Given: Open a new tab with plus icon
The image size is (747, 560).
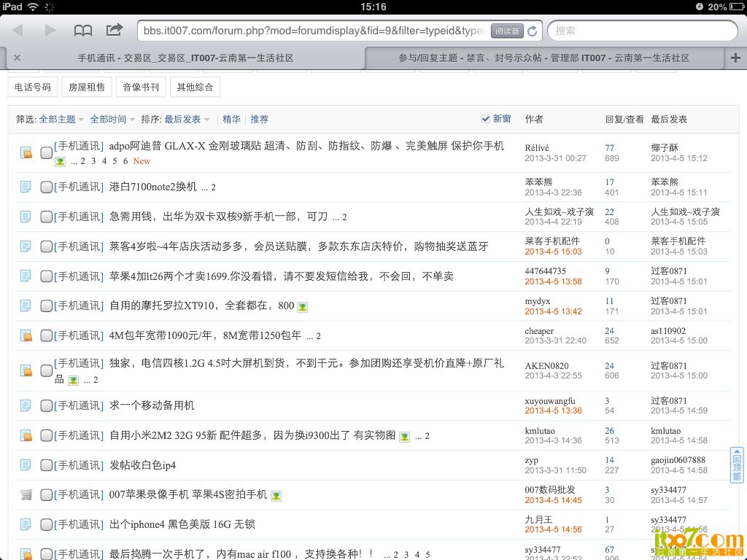Looking at the screenshot, I should [x=735, y=58].
